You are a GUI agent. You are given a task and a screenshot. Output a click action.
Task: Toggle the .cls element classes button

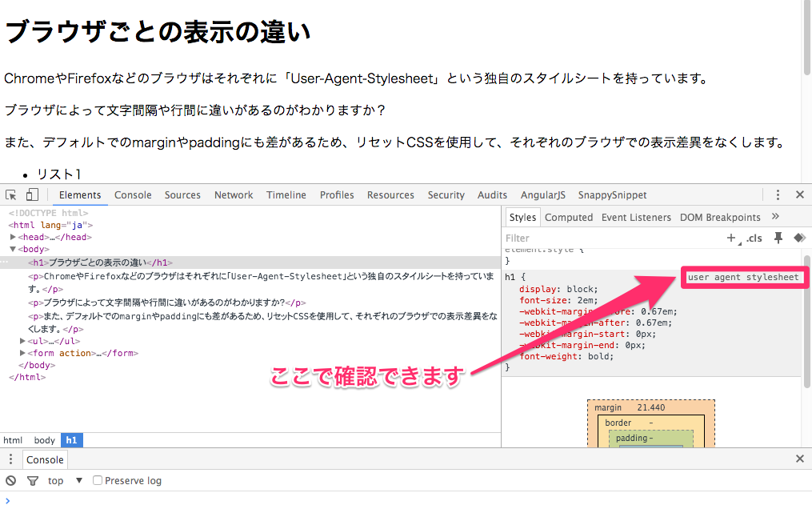click(754, 238)
